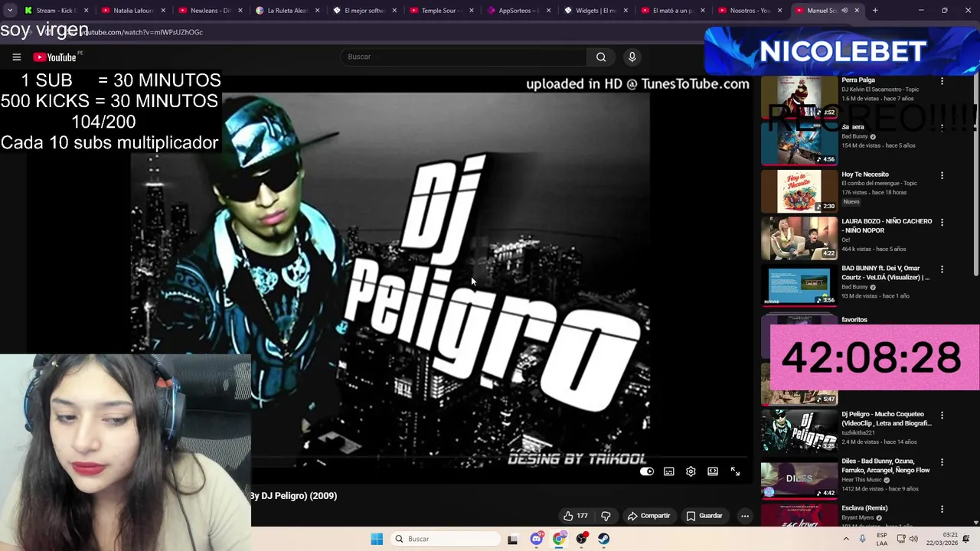Open options for Perra Palga video
The image size is (980, 551).
pyautogui.click(x=942, y=80)
